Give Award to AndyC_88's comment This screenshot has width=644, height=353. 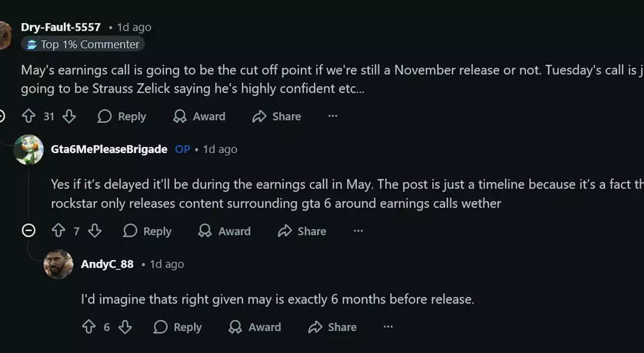[x=254, y=327]
